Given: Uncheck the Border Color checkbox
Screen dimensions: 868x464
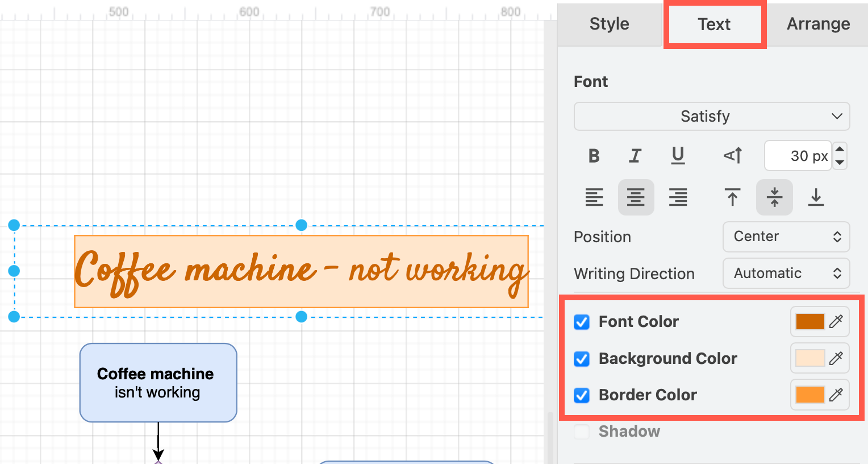Looking at the screenshot, I should click(582, 395).
